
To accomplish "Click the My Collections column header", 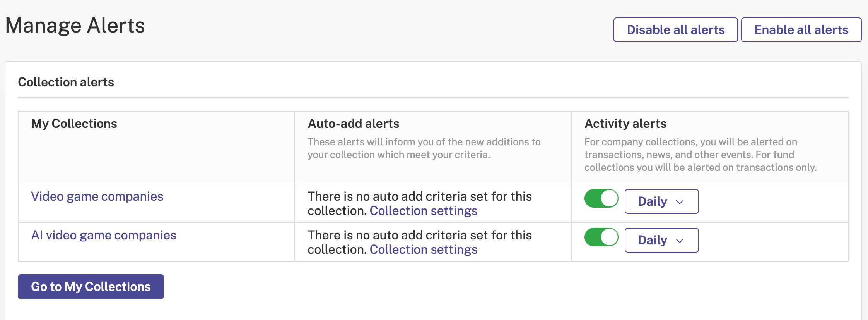I will click(x=74, y=124).
